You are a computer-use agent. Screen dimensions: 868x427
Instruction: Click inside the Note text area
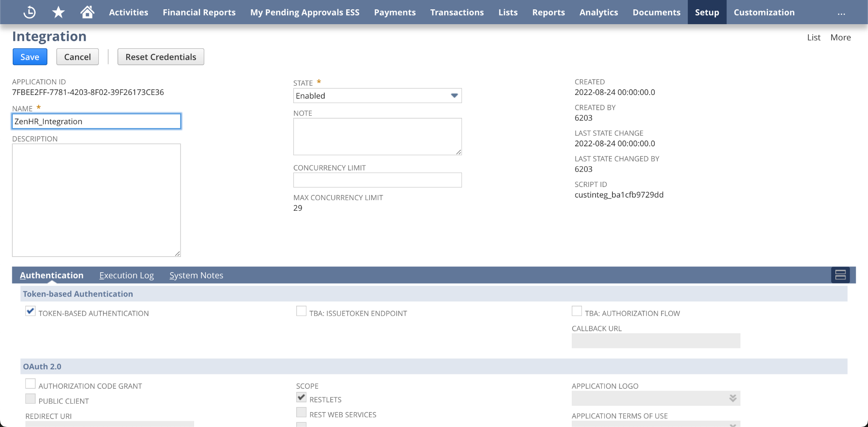[x=377, y=136]
